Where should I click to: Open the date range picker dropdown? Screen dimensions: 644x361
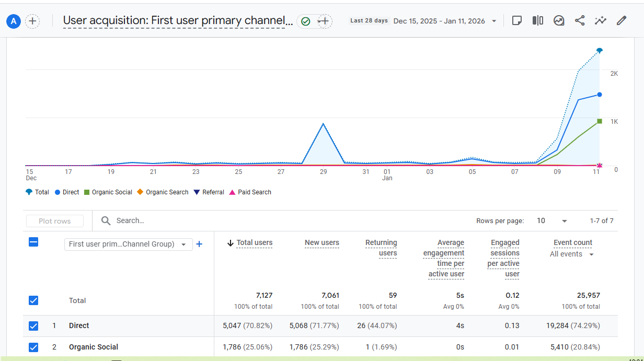click(x=444, y=20)
